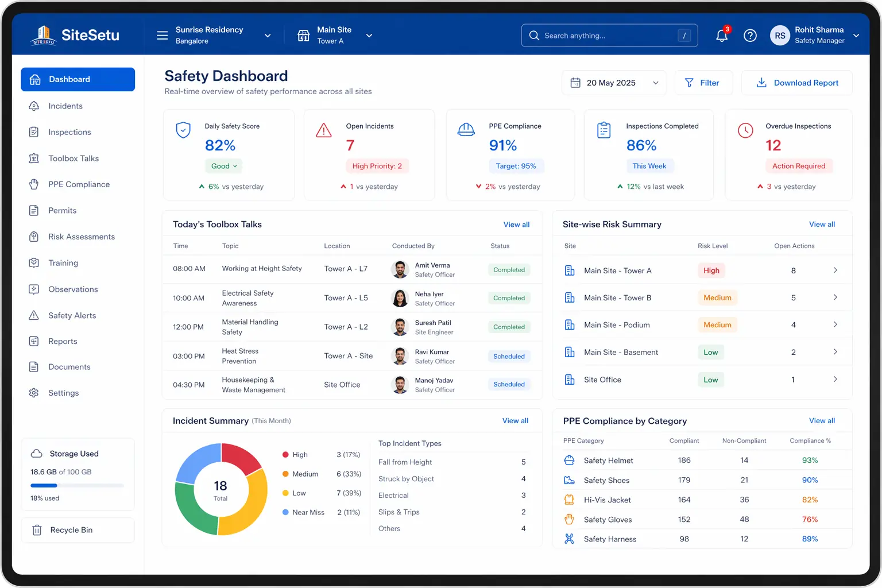Click the Safety Harness category icon
This screenshot has height=588, width=882.
(x=569, y=539)
